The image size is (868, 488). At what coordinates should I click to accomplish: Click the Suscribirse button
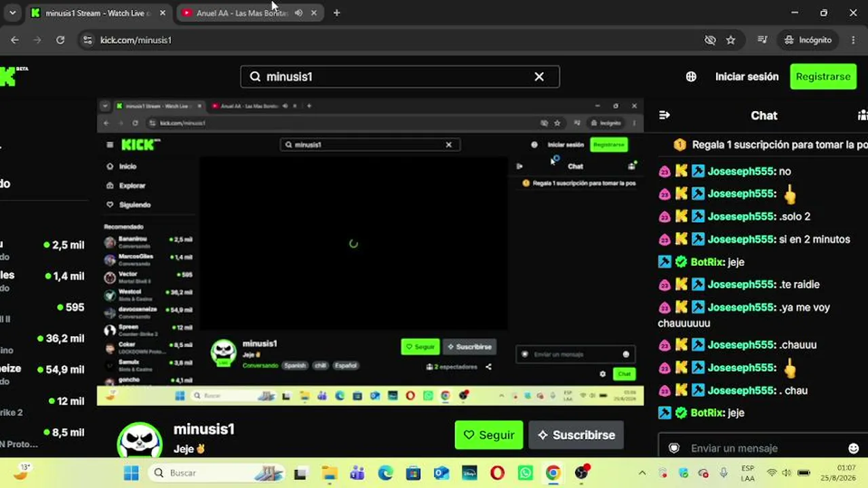pyautogui.click(x=576, y=435)
